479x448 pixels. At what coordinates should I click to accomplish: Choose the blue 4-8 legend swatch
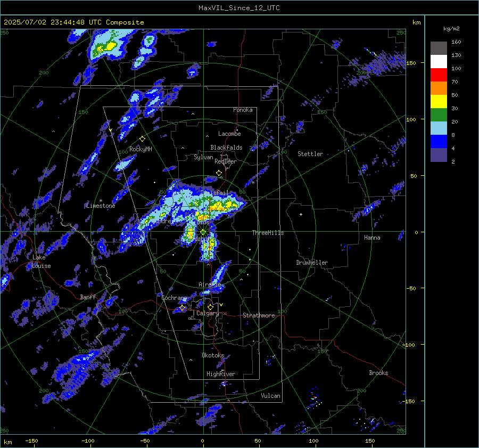[x=439, y=142]
